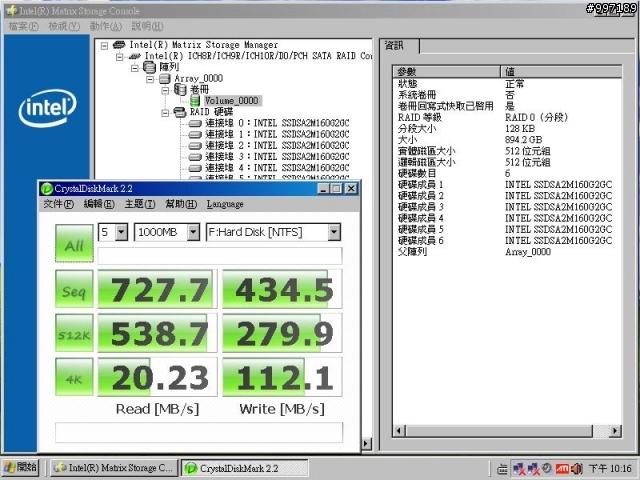Image resolution: width=640 pixels, height=480 pixels.
Task: Click the 陣列 arrays node icon
Action: 149,67
